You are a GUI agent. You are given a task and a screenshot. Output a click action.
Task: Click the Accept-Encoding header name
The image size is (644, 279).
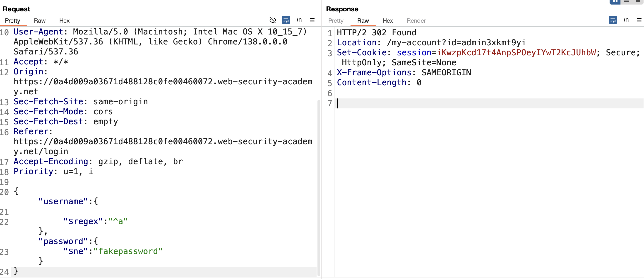[51, 161]
